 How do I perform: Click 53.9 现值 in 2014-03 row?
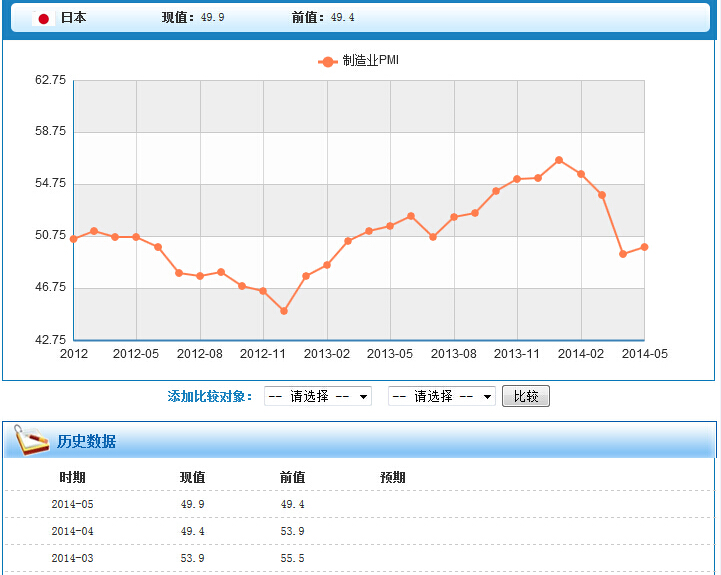pyautogui.click(x=192, y=558)
